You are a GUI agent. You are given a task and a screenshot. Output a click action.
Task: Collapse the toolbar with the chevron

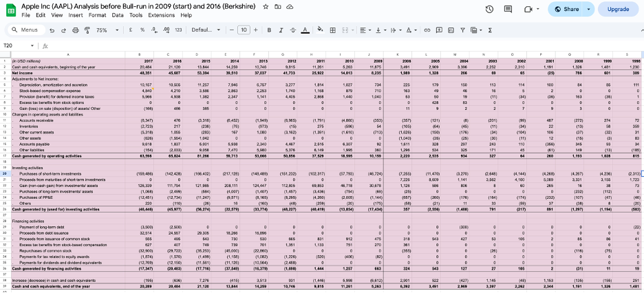pyautogui.click(x=641, y=30)
